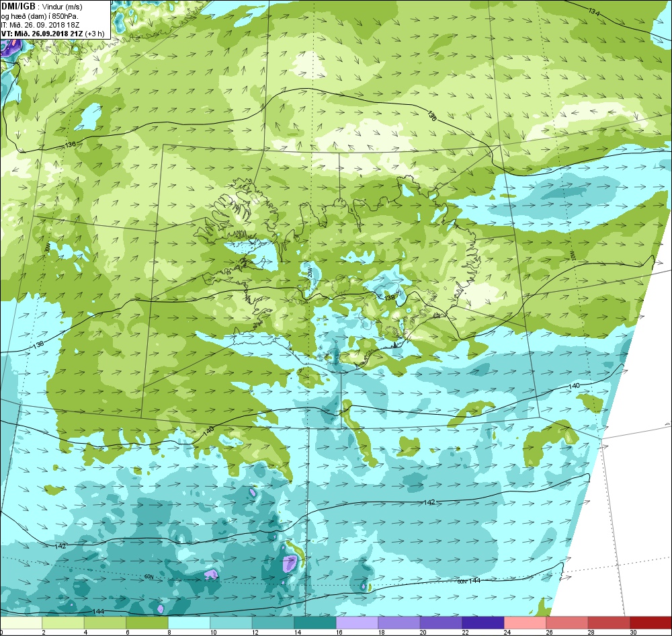Select the 2–4 m/s light green legend swatch
This screenshot has width=672, height=636.
point(63,623)
